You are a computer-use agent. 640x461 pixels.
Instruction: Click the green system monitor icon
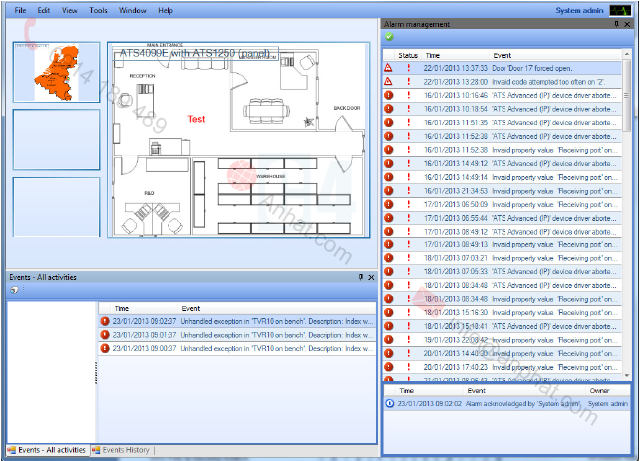[x=620, y=10]
